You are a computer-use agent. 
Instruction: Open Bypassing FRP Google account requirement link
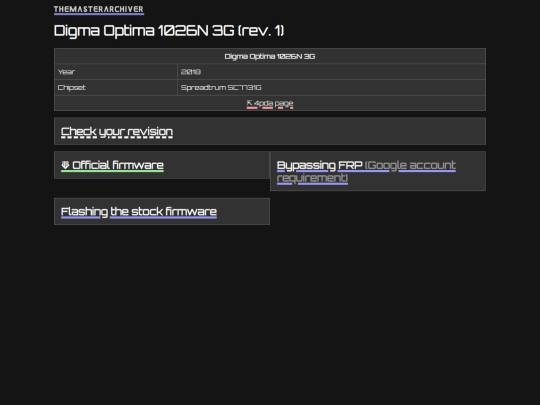click(x=366, y=171)
